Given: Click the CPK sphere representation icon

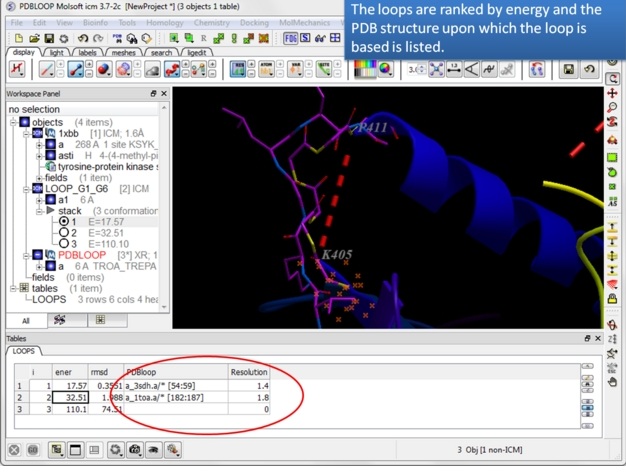Looking at the screenshot, I should (101, 70).
